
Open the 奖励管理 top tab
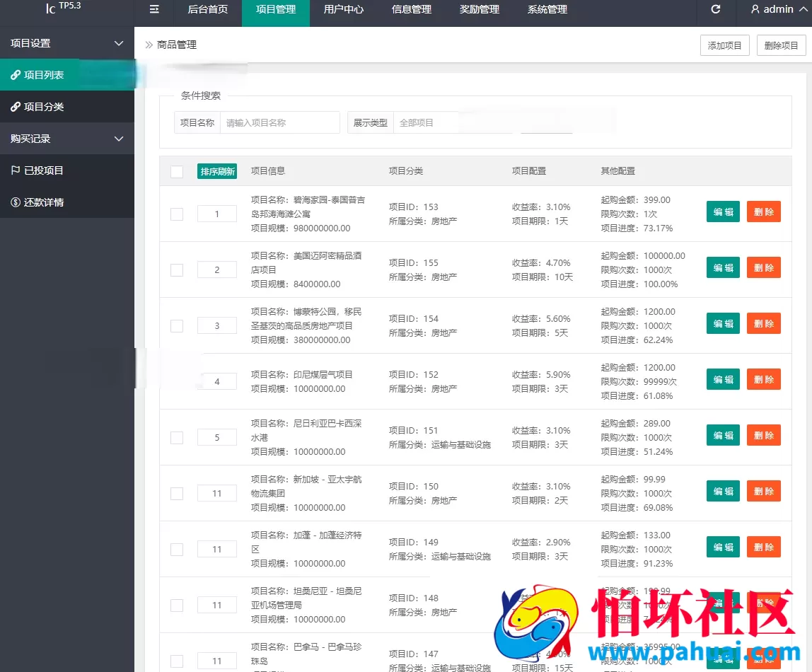click(479, 9)
